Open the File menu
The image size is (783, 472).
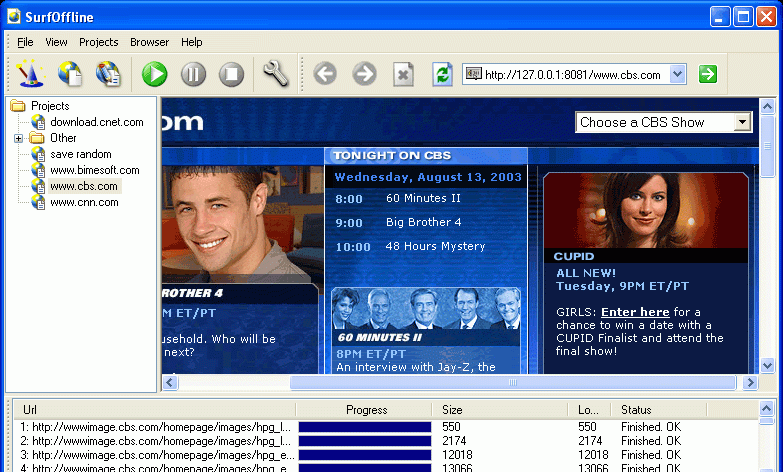coord(25,42)
